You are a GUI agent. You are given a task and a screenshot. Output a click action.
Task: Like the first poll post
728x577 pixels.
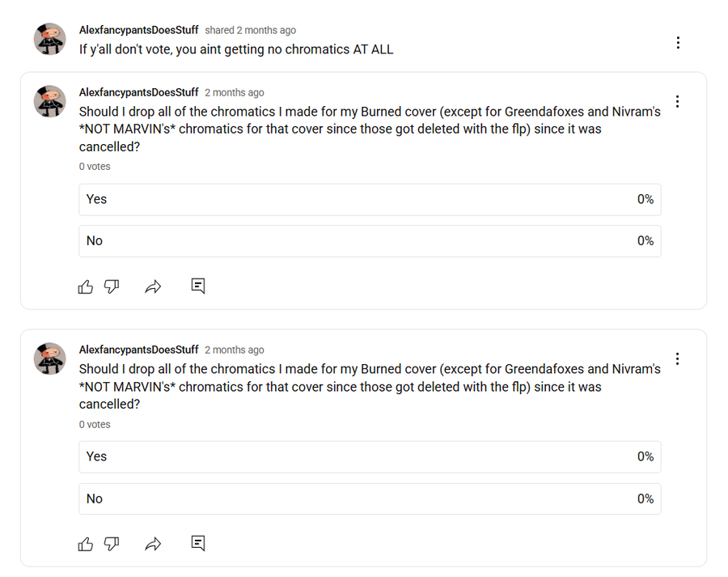[x=86, y=286]
